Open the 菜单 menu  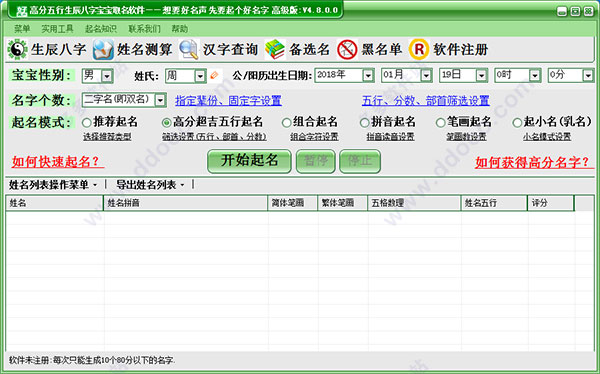[x=22, y=29]
